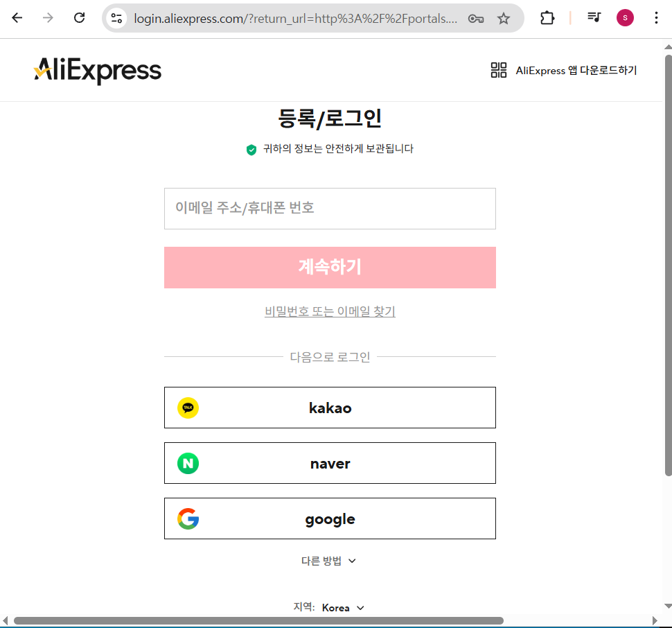Sign in with kakao button
672x628 pixels.
(x=330, y=408)
